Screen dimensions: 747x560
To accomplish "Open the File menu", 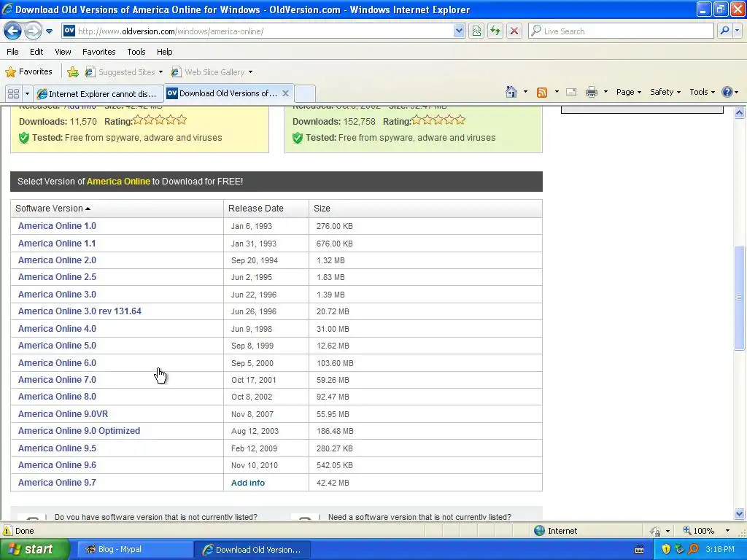I will click(x=13, y=52).
